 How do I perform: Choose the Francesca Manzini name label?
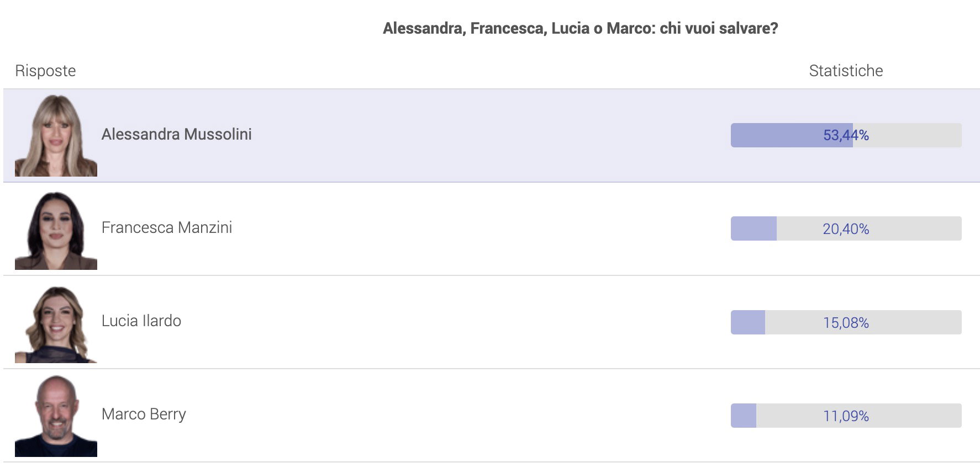pyautogui.click(x=166, y=227)
